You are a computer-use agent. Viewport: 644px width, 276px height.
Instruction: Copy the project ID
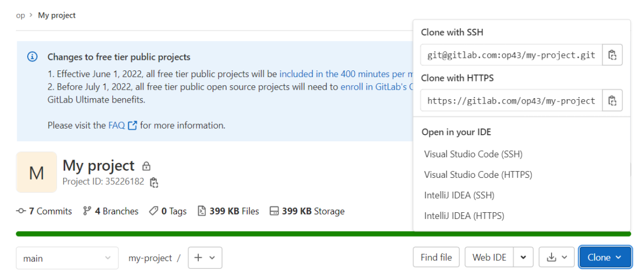tap(154, 182)
